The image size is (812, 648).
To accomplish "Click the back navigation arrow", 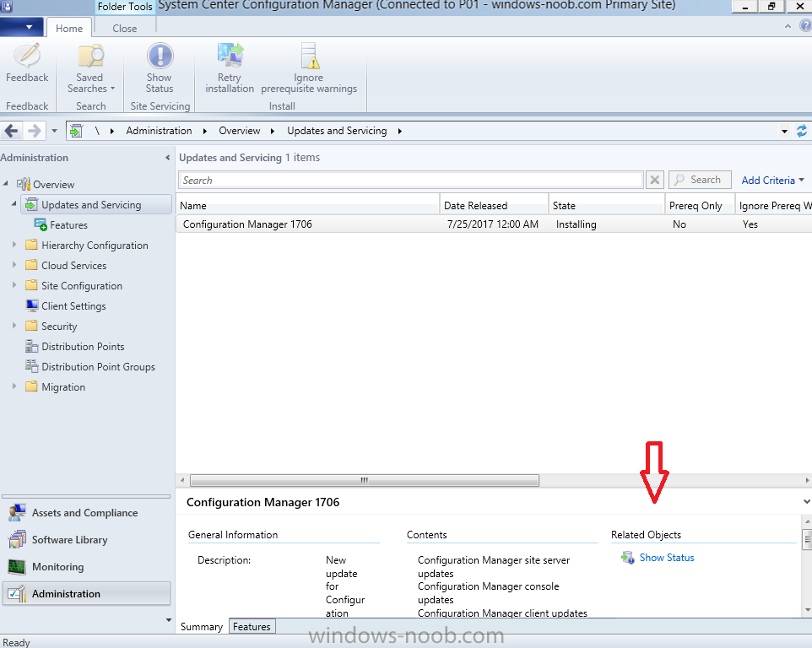I will (x=11, y=131).
